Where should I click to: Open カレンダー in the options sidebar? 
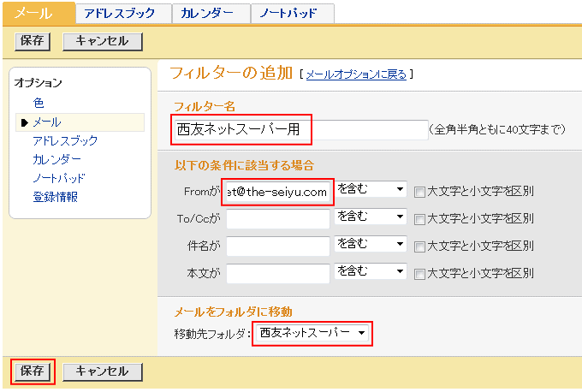[56, 159]
